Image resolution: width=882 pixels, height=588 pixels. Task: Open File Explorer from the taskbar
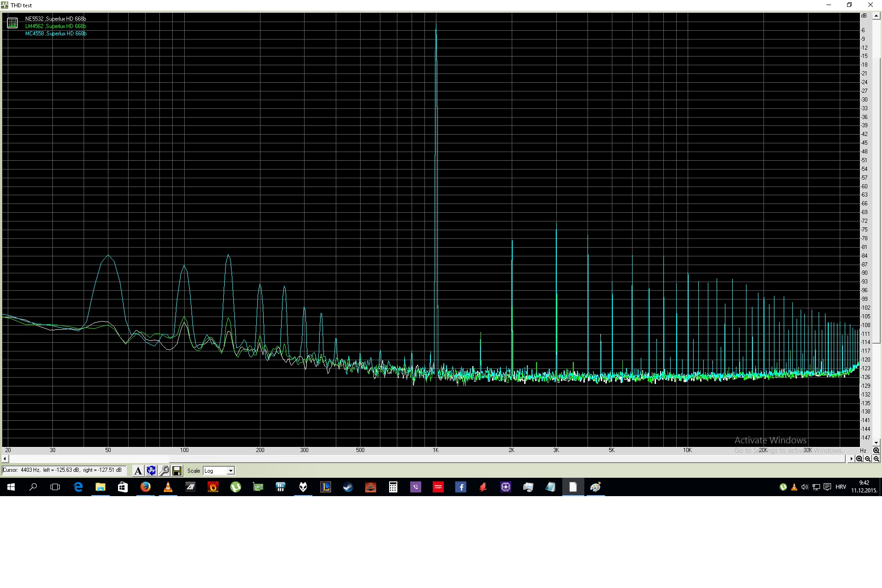[x=101, y=487]
